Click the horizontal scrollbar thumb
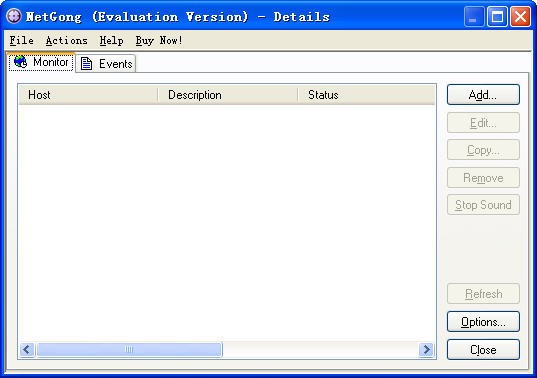The image size is (537, 378). tap(129, 350)
